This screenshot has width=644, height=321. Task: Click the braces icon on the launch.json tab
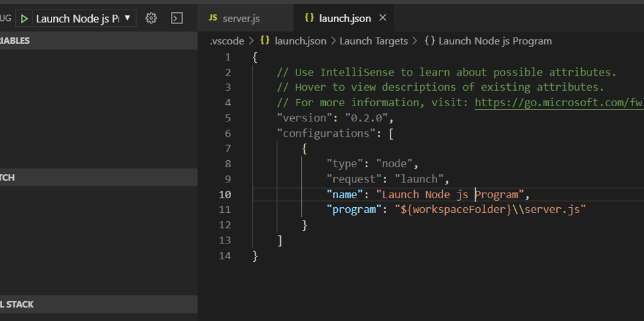[x=309, y=18]
